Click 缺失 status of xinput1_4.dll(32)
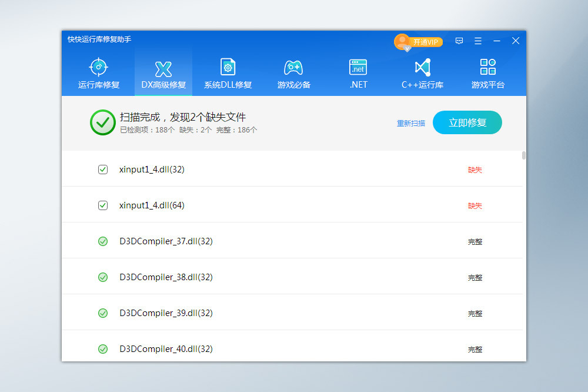This screenshot has height=392, width=588. coord(475,170)
